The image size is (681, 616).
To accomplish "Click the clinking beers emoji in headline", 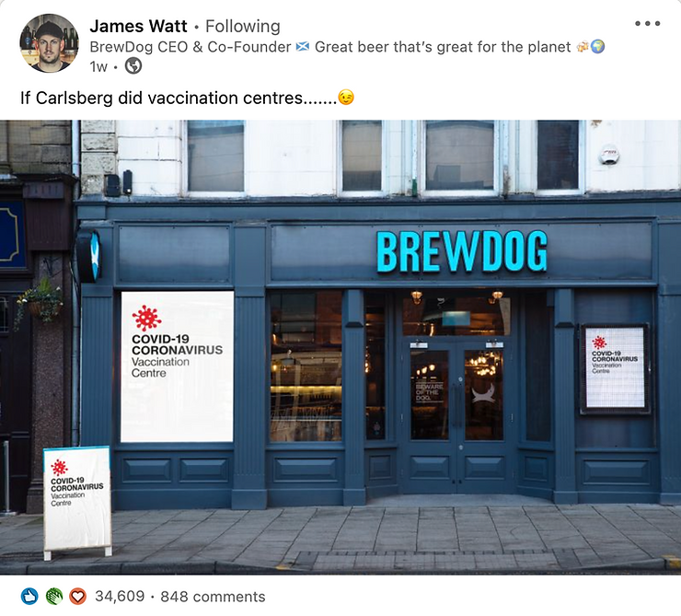I will [583, 46].
